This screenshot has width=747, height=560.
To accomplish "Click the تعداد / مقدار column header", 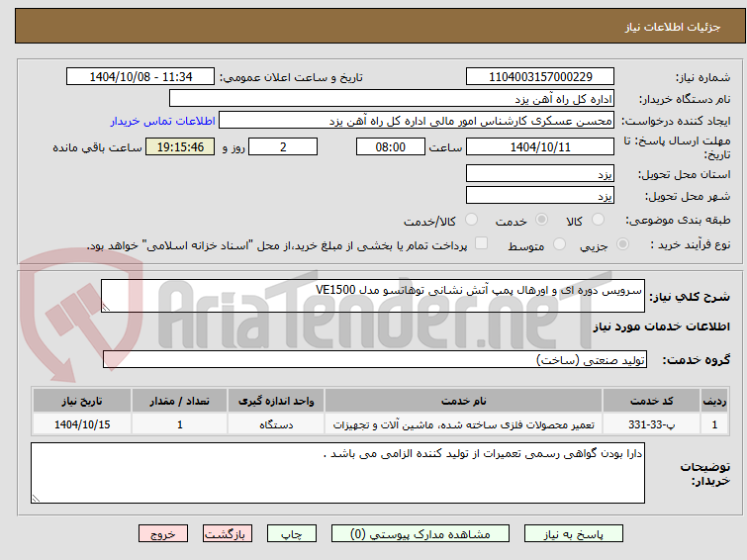I will (180, 401).
